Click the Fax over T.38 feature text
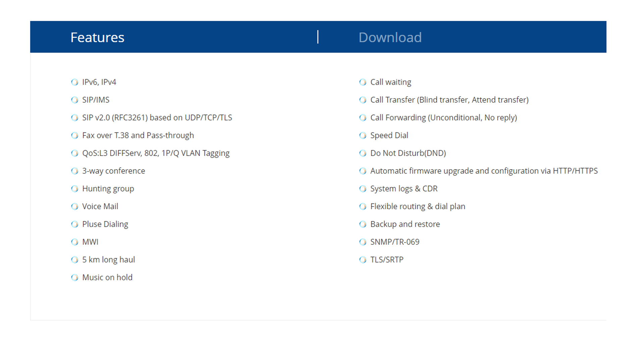Image resolution: width=644 pixels, height=341 pixels. 138,135
